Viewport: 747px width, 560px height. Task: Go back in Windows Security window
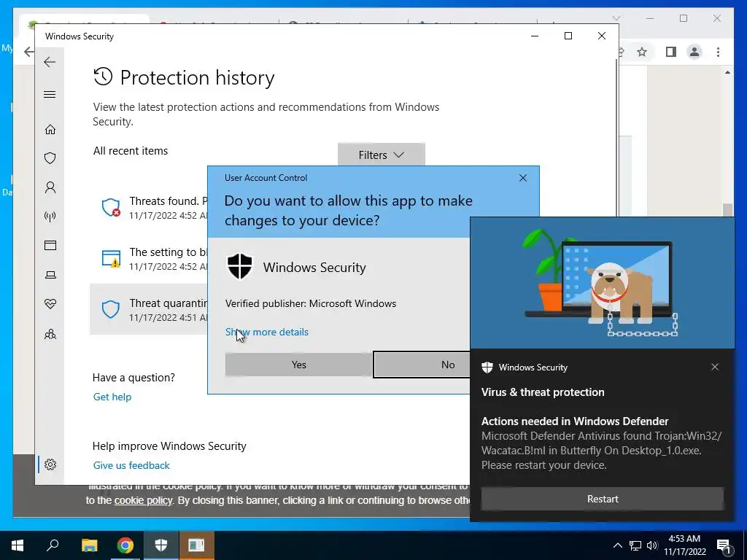click(50, 62)
